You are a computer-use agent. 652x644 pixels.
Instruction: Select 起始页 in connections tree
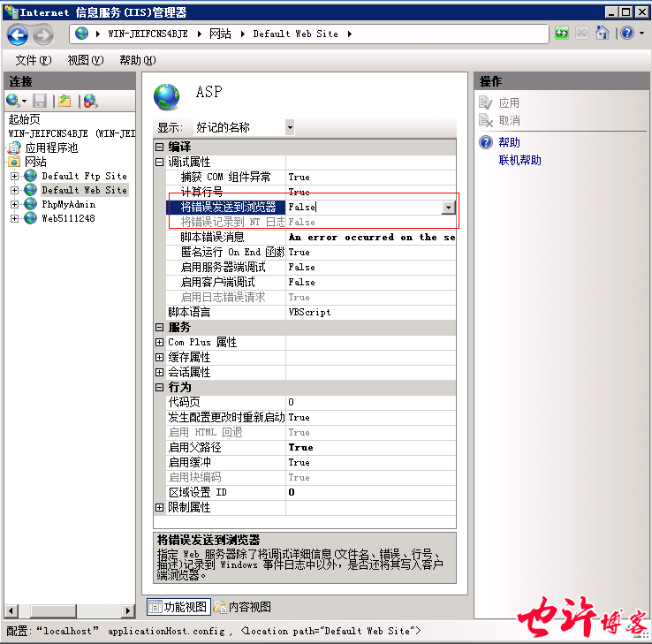point(24,119)
